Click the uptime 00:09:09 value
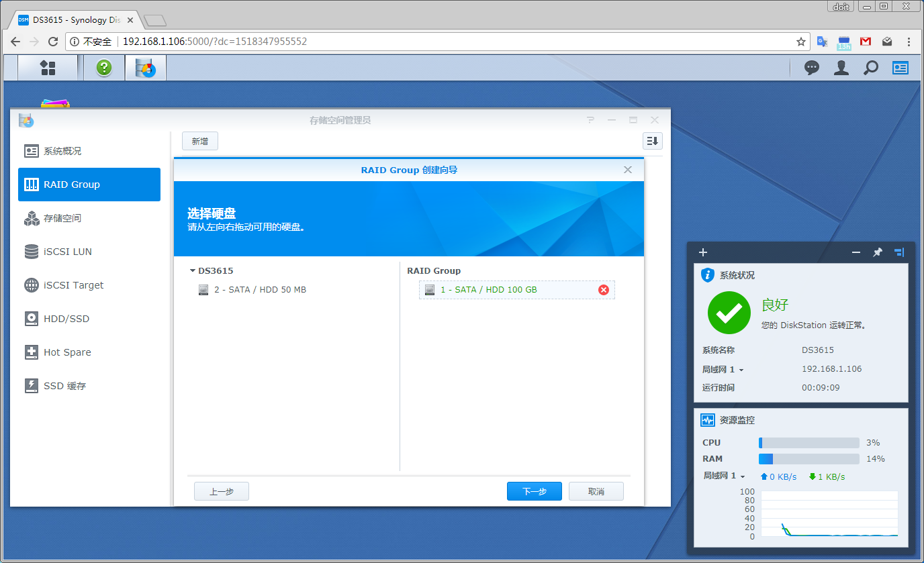924x563 pixels. point(821,388)
